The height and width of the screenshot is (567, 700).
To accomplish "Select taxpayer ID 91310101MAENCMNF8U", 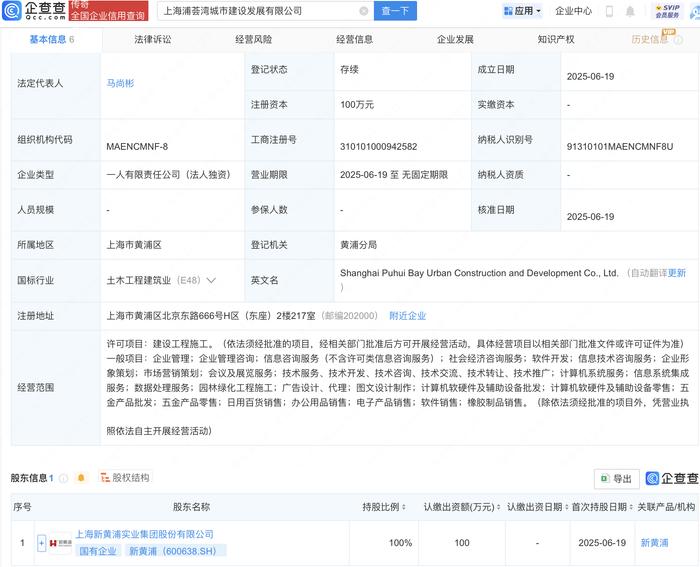I will point(620,146).
